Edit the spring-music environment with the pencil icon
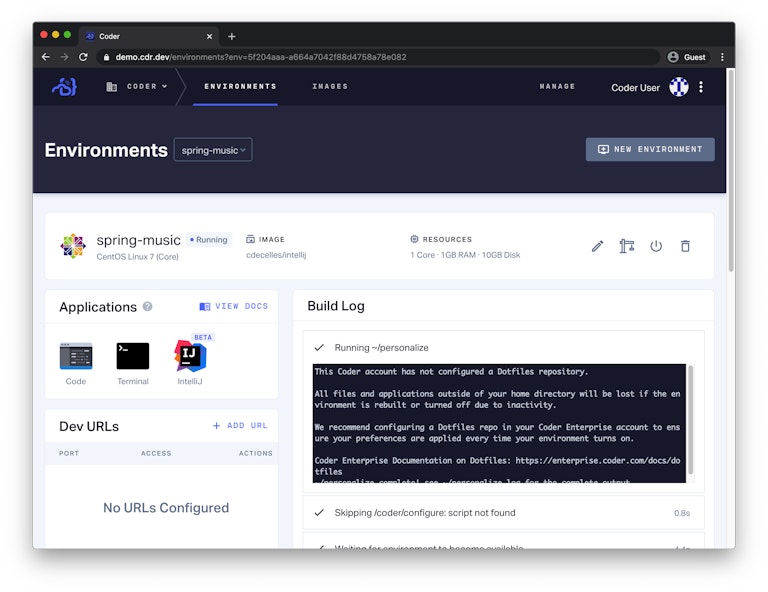768x592 pixels. tap(598, 246)
